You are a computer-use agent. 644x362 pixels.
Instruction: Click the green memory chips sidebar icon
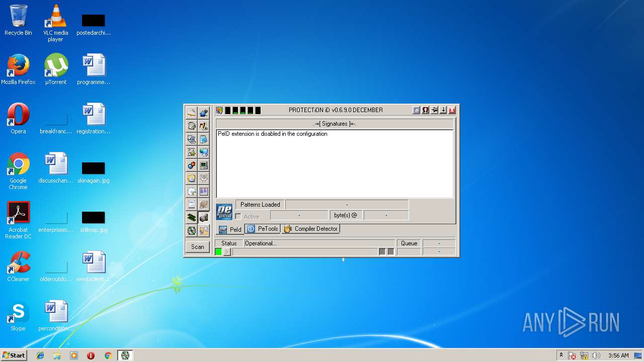coord(191,217)
